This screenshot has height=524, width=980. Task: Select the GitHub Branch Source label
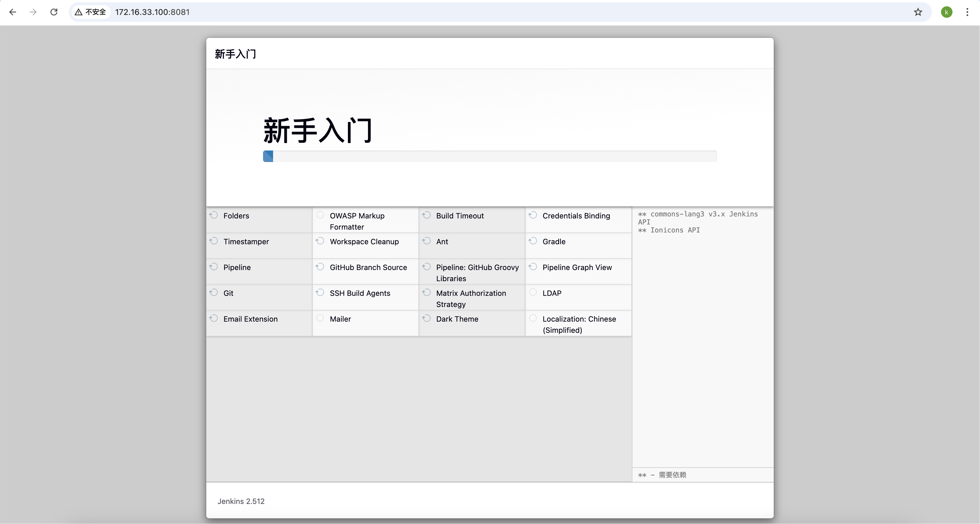coord(368,267)
